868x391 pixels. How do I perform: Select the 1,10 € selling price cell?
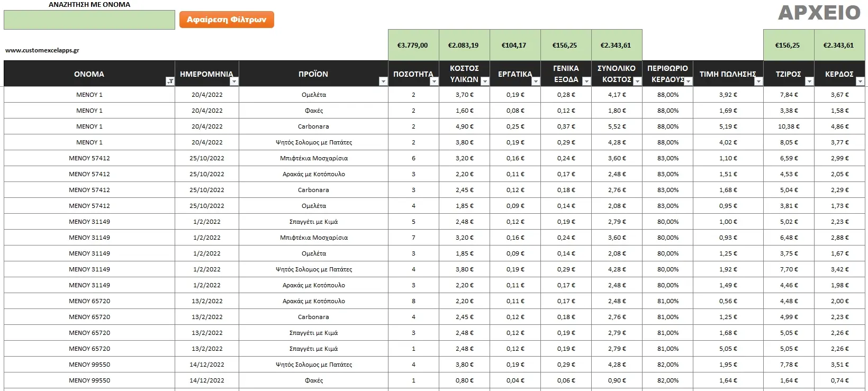point(728,158)
